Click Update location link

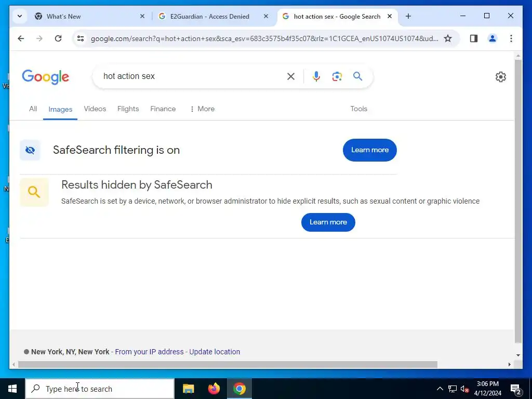[x=215, y=352]
